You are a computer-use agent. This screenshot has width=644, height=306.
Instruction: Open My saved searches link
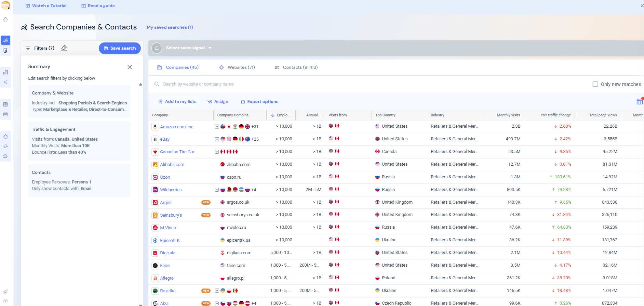click(170, 27)
